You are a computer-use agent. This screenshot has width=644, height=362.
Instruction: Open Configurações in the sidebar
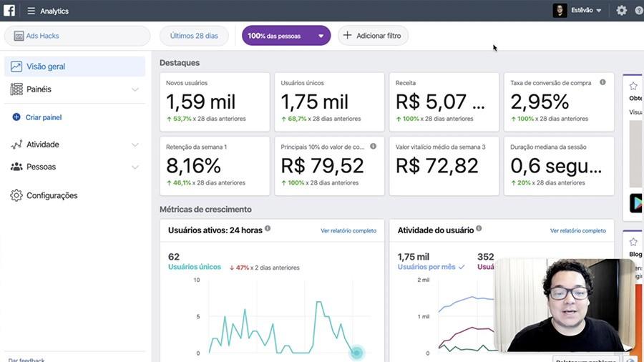coord(74,195)
